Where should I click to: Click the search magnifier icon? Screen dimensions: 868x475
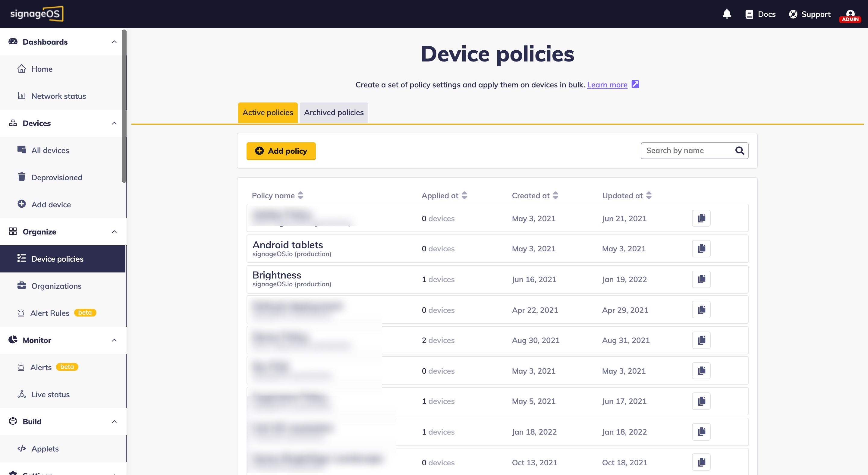(x=739, y=151)
